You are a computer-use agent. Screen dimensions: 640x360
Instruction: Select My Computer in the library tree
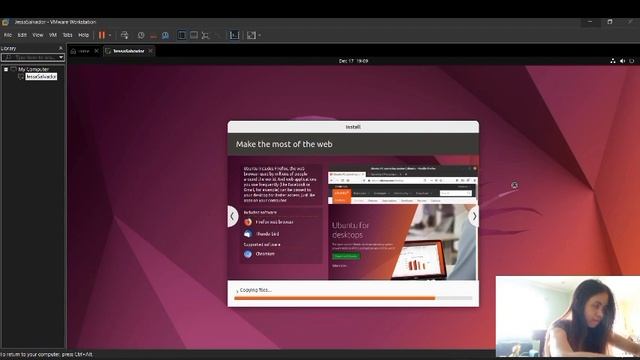click(x=33, y=69)
